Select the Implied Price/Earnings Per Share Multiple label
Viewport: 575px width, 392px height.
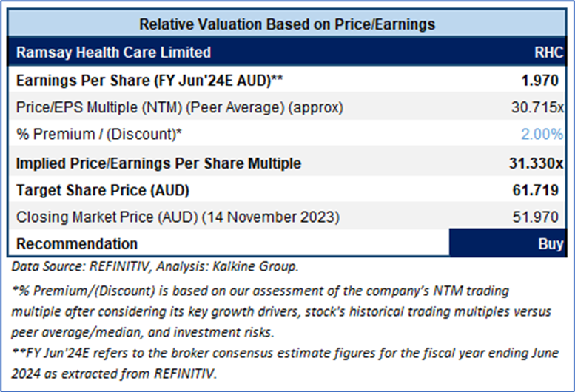(x=159, y=163)
